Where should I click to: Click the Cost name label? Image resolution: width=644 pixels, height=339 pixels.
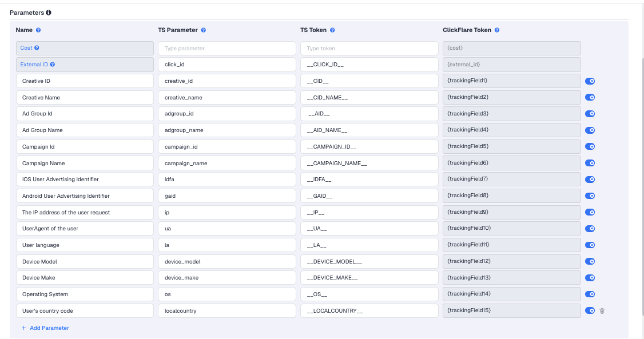click(26, 48)
